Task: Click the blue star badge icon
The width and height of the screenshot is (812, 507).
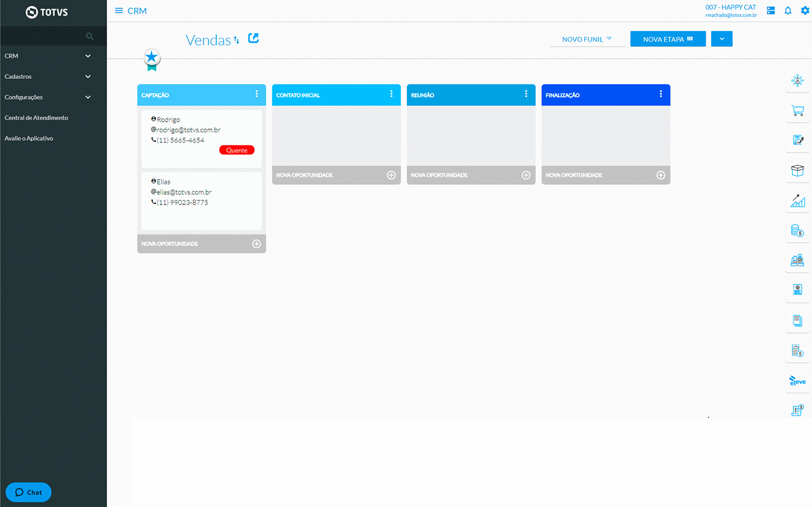Action: tap(152, 58)
